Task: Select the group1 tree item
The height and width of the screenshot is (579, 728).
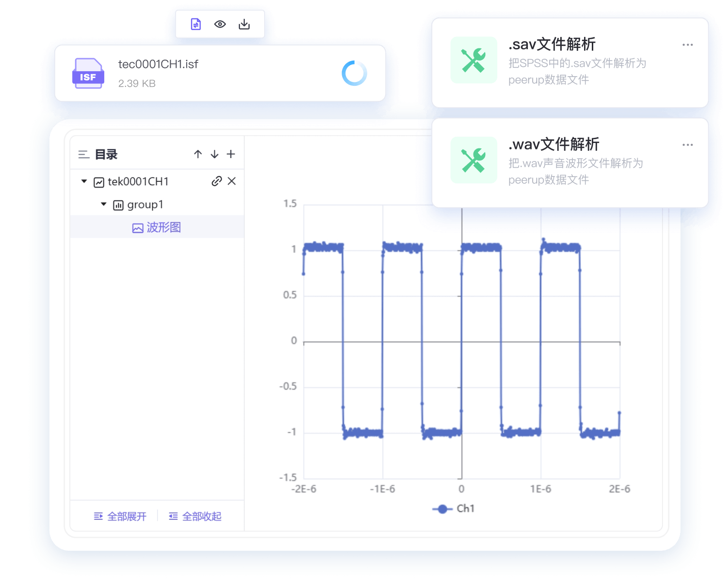Action: click(145, 205)
